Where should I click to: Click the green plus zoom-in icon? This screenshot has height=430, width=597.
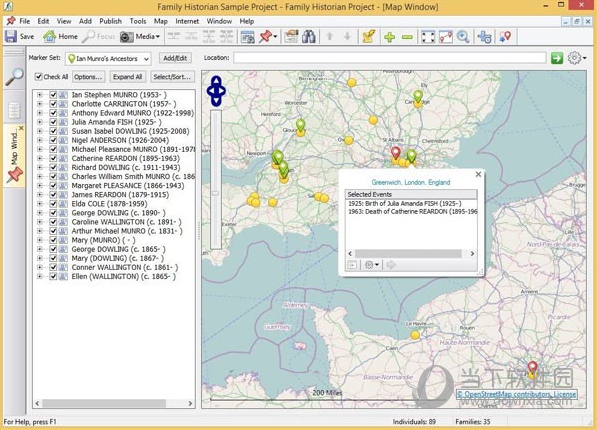(x=389, y=37)
